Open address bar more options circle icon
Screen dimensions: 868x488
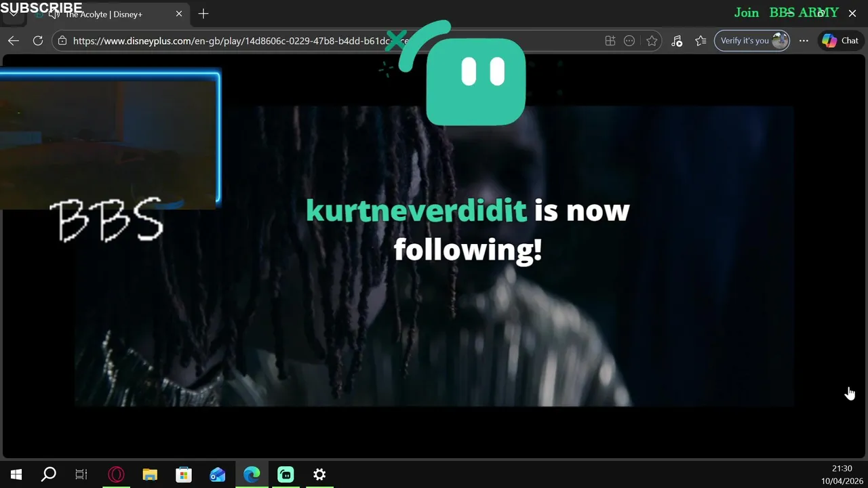pyautogui.click(x=629, y=41)
